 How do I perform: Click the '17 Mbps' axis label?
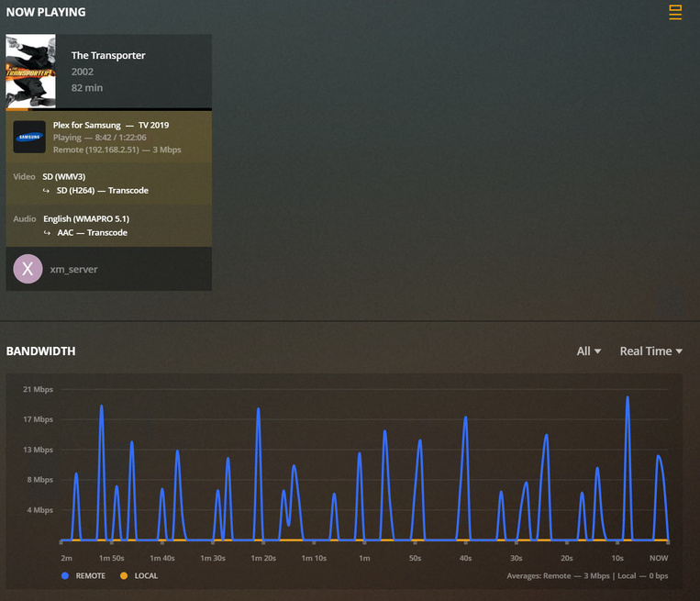click(x=38, y=419)
